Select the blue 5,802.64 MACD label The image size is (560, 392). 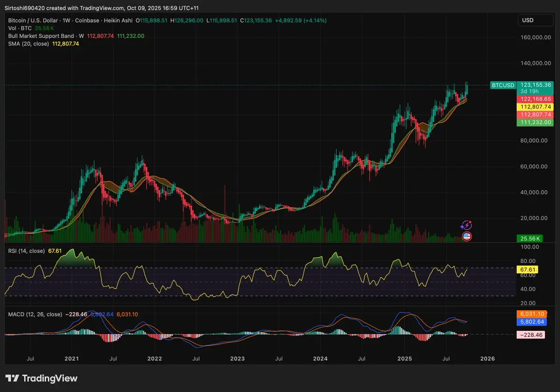point(532,321)
